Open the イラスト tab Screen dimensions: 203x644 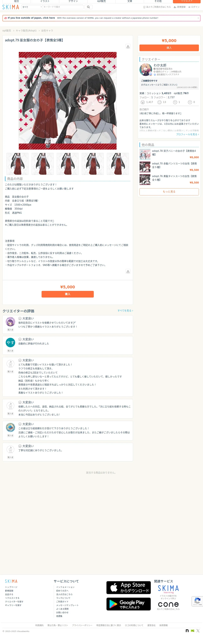click(45, 1)
